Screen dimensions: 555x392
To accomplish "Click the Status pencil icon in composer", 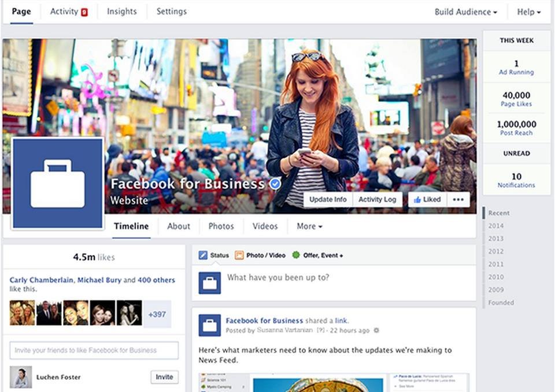I will [x=203, y=256].
